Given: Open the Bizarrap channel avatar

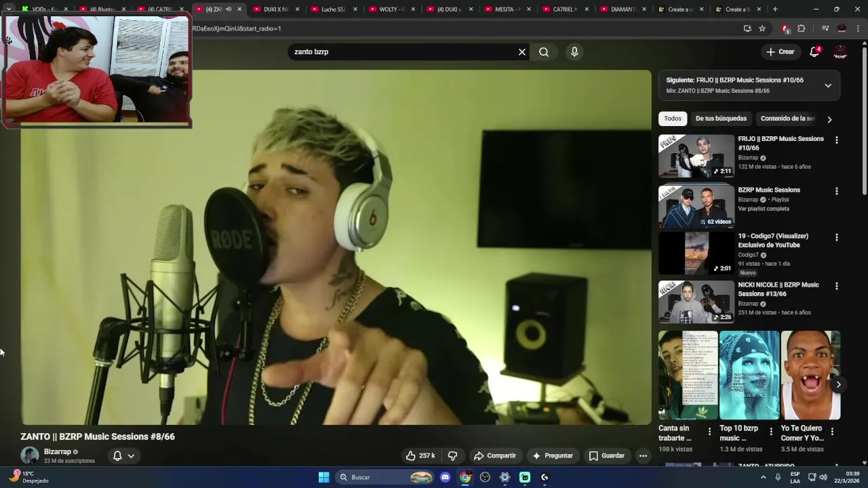Looking at the screenshot, I should (x=30, y=455).
